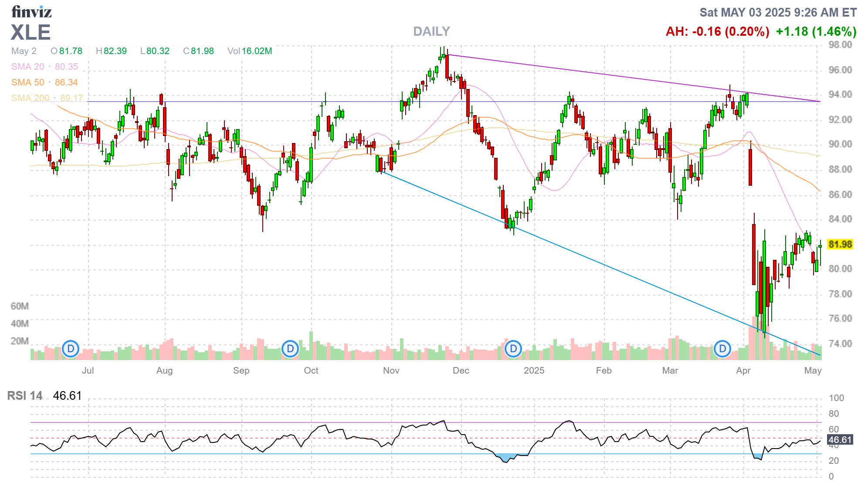
Task: Click the late December dividend D marker
Action: tap(513, 349)
